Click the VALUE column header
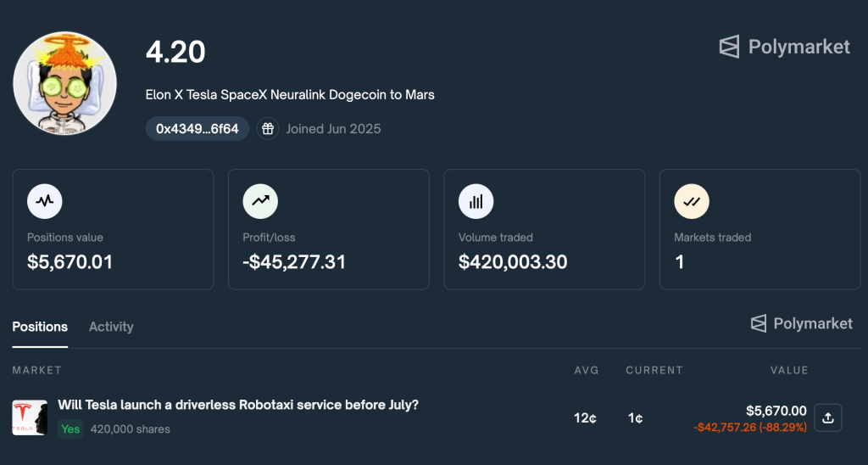Viewport: 868px width, 465px height. coord(789,370)
